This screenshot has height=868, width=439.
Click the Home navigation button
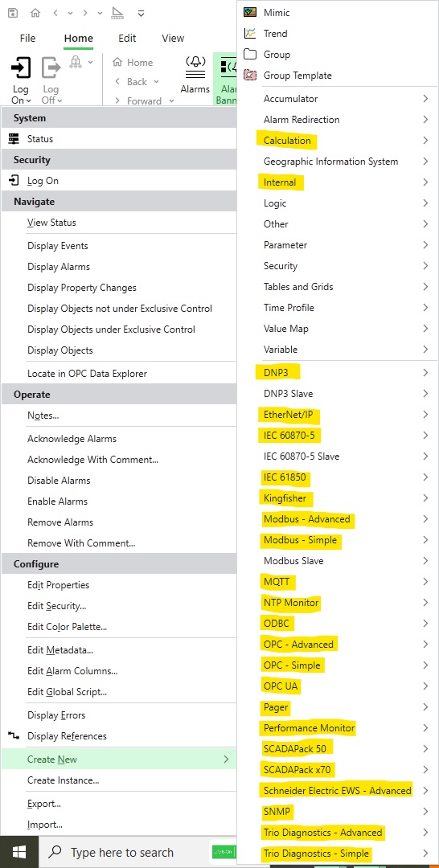[x=133, y=63]
